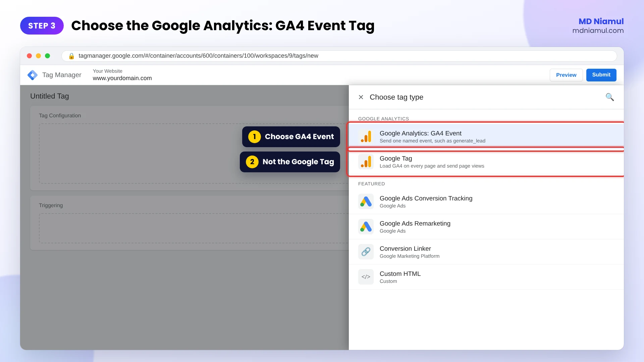Select Google Analytics: GA4 Event tag type

click(486, 137)
